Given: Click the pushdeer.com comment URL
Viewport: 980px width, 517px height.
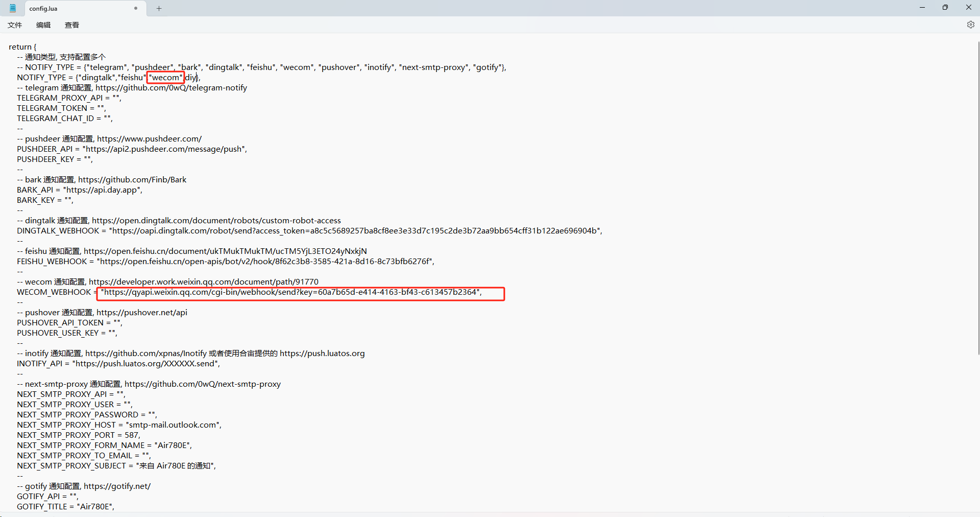Looking at the screenshot, I should pos(149,139).
